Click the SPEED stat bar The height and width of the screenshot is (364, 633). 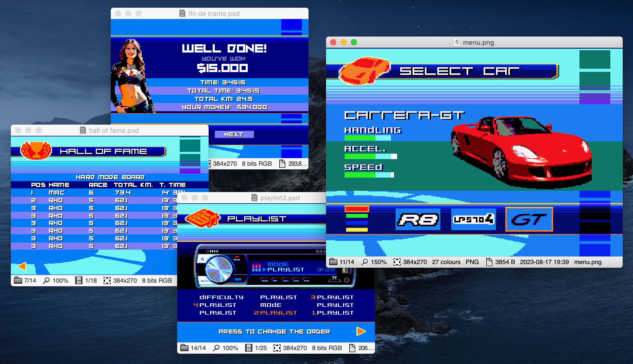369,175
